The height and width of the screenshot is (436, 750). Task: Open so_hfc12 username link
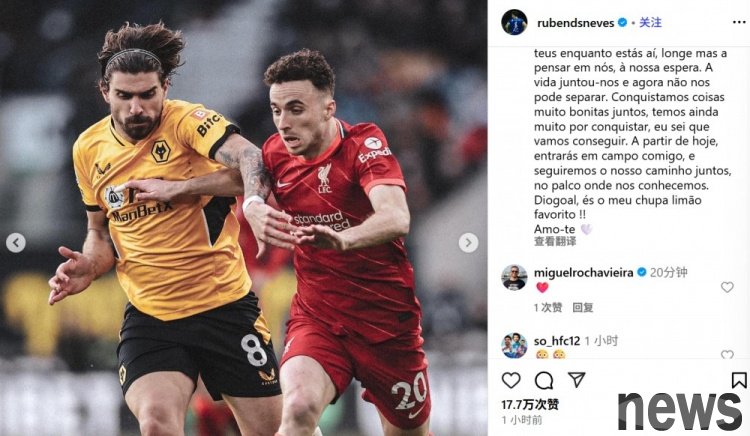[x=557, y=341]
